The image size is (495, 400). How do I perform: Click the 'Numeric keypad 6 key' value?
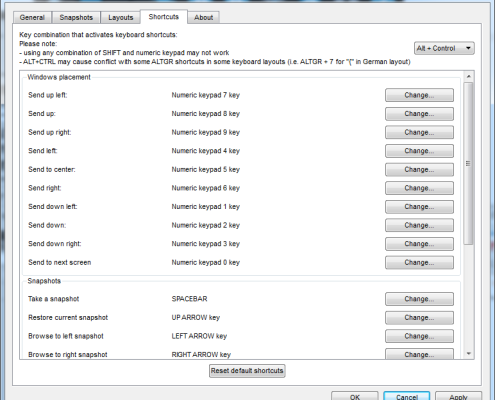click(x=206, y=188)
